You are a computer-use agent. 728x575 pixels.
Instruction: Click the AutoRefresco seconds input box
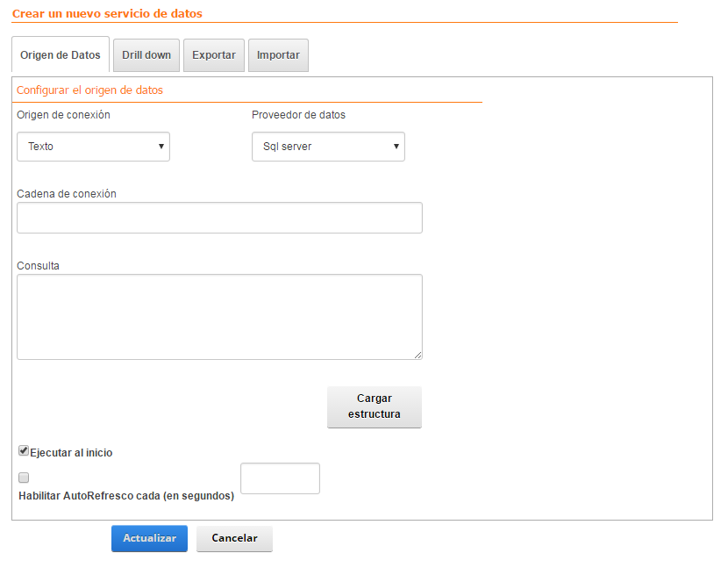[x=280, y=478]
